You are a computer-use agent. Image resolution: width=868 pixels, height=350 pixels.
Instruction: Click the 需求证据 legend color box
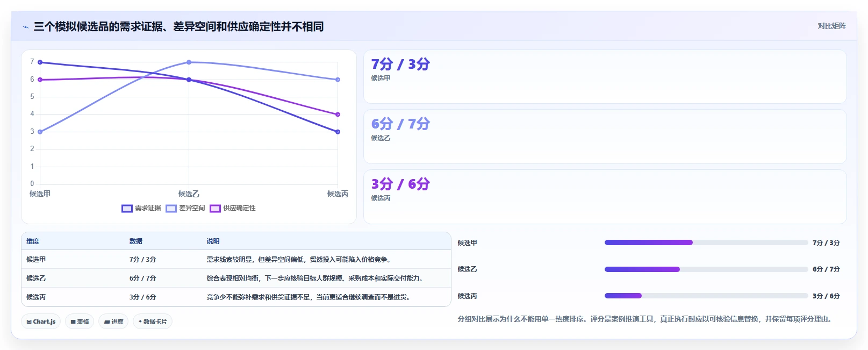tap(127, 209)
